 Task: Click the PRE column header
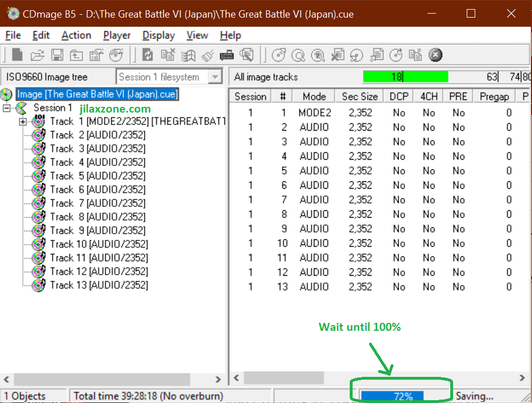point(458,97)
